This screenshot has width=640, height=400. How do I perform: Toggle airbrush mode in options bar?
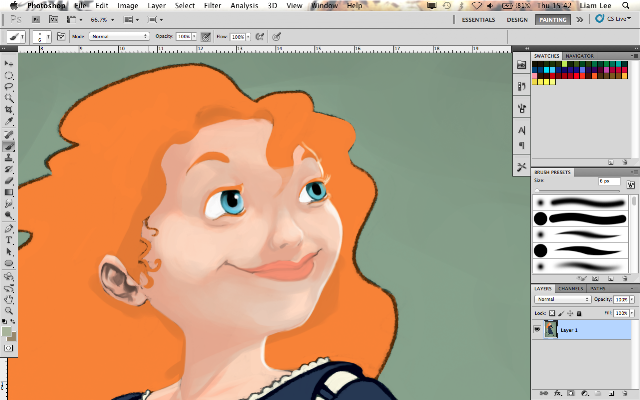260,37
